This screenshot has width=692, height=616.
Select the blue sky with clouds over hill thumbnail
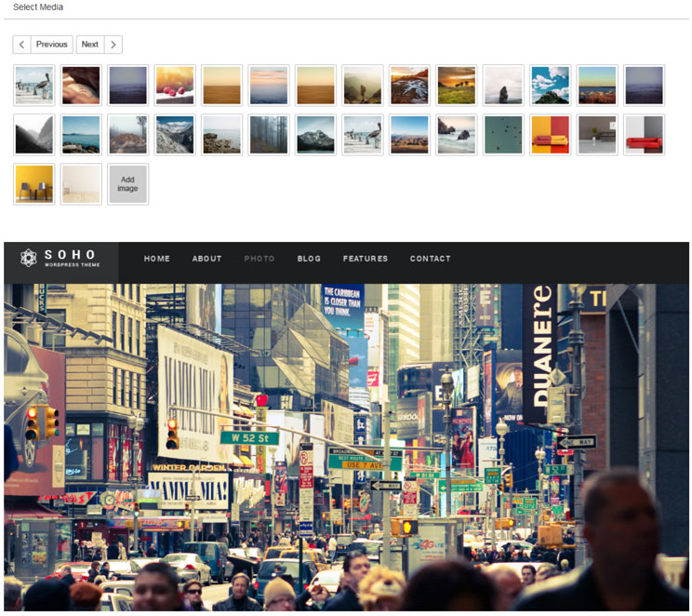point(551,86)
